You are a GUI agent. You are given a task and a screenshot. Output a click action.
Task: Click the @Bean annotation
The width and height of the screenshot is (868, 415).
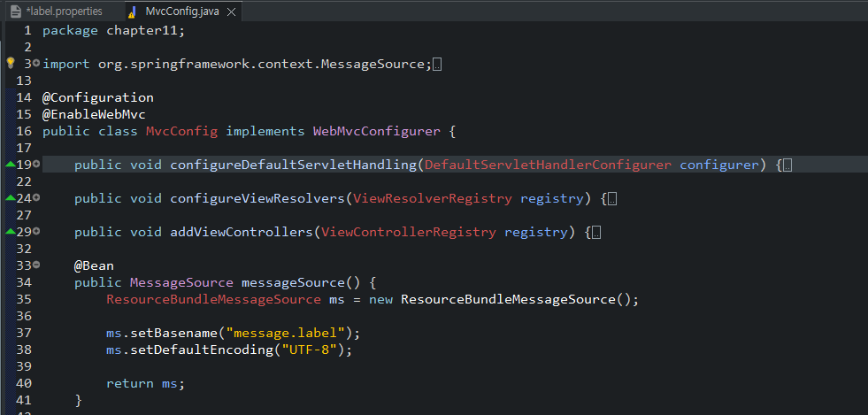94,266
